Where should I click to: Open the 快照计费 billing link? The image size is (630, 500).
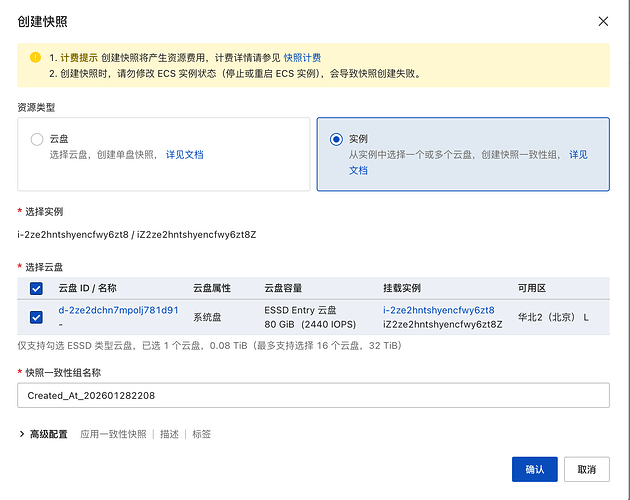[302, 58]
